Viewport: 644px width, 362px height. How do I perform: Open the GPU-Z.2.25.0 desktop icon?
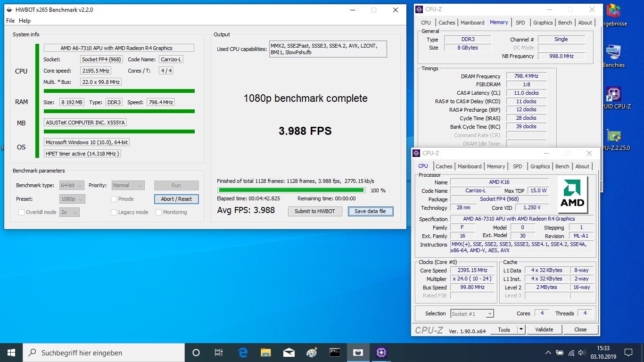tap(614, 140)
